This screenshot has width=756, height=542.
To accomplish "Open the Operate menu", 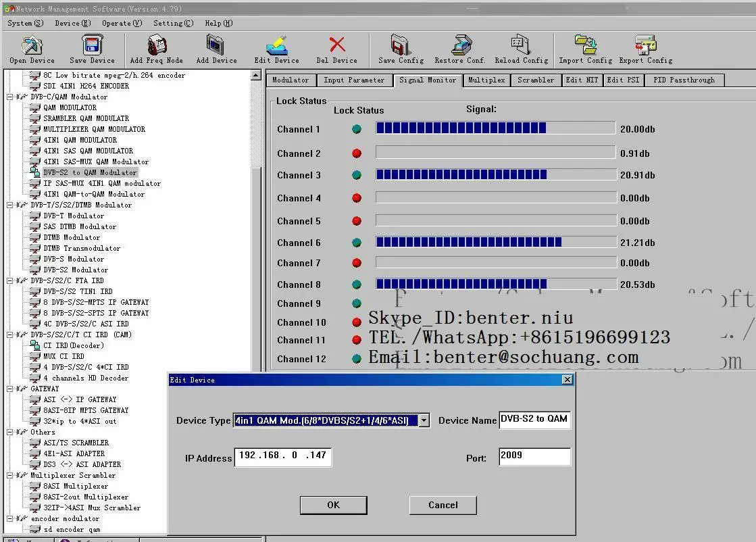I will click(122, 23).
